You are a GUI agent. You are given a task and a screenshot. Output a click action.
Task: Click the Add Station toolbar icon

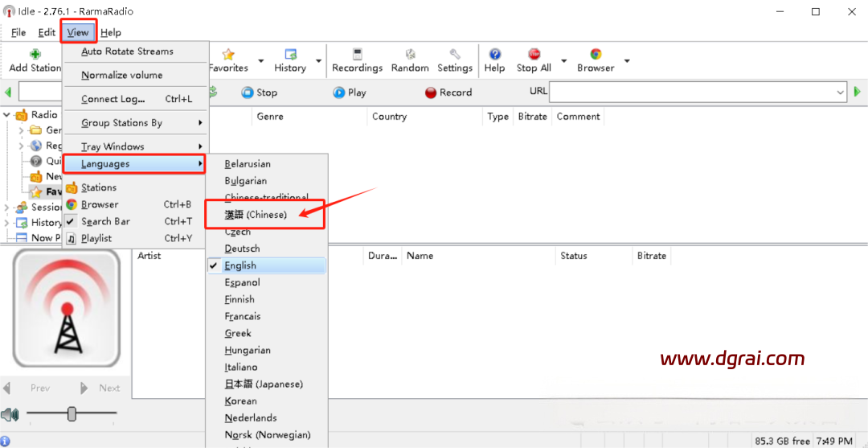[35, 55]
